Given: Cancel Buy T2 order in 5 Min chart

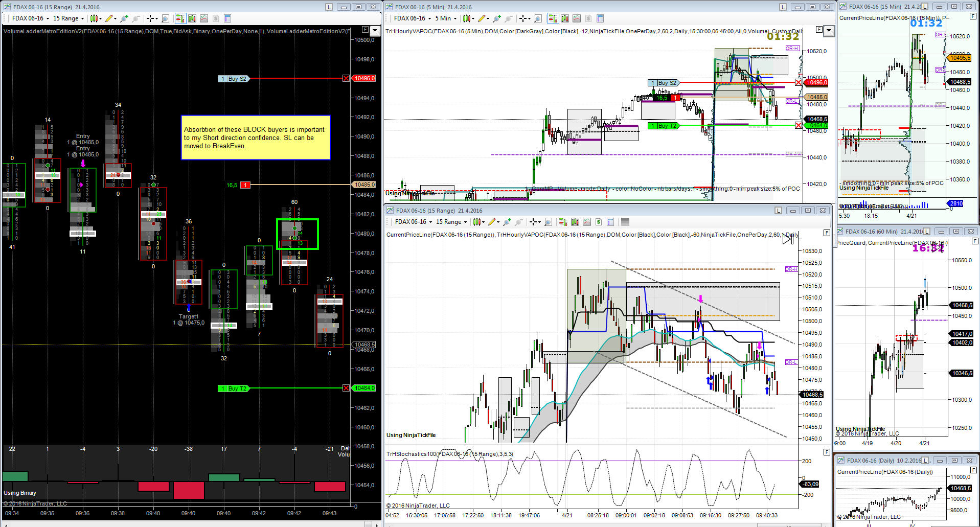Looking at the screenshot, I should pos(799,125).
